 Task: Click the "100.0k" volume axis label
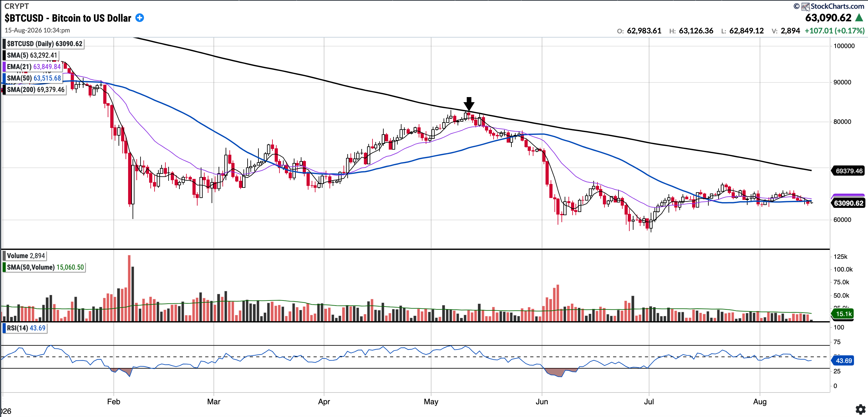[x=843, y=269]
